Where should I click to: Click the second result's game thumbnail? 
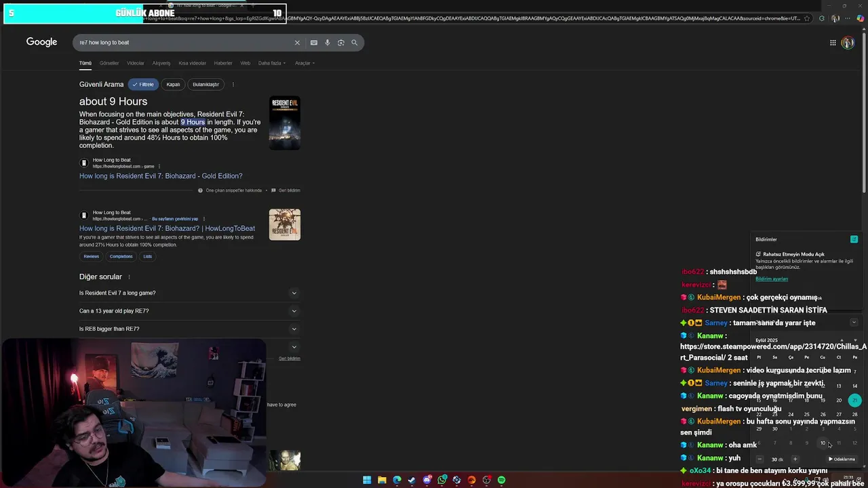tap(285, 224)
